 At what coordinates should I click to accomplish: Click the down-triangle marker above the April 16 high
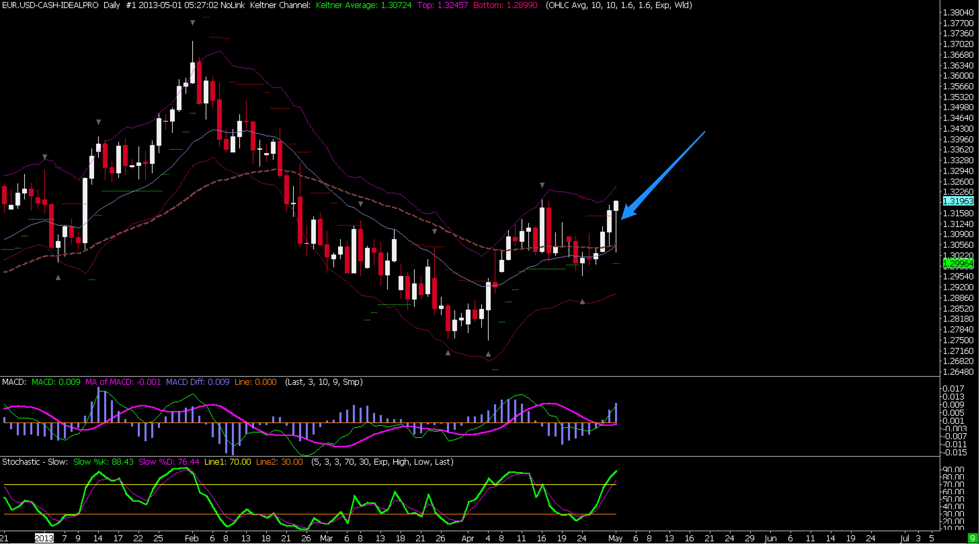542,185
